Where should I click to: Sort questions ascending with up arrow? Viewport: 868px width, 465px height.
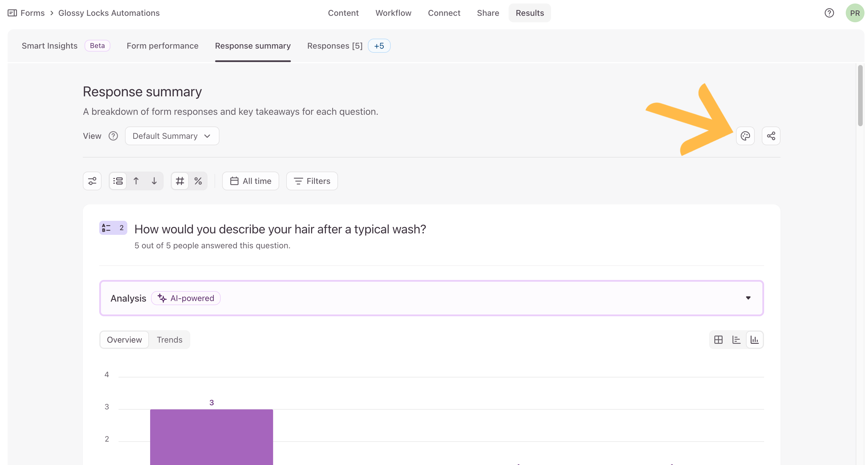(136, 181)
